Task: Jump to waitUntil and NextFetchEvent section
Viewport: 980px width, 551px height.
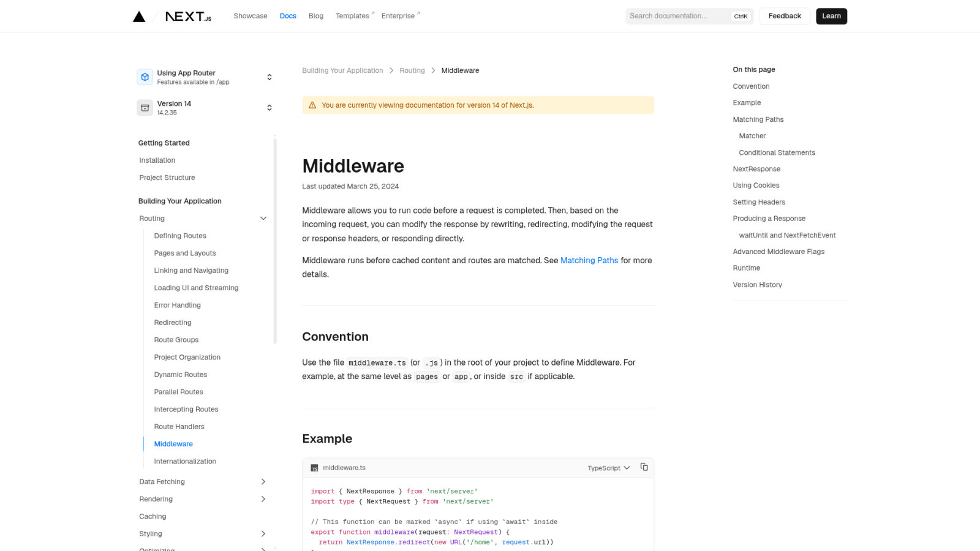Action: click(787, 235)
